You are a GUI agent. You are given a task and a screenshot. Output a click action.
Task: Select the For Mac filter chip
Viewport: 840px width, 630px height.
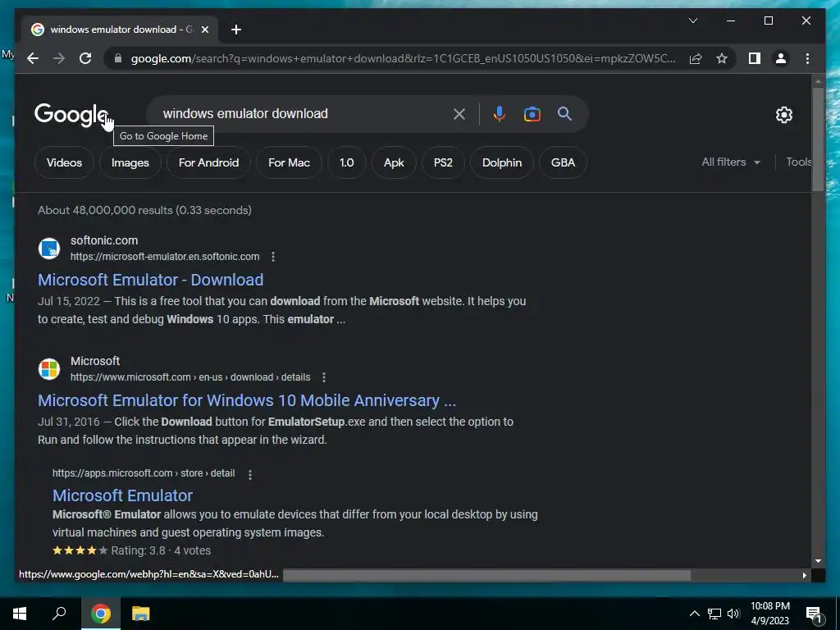pos(289,162)
